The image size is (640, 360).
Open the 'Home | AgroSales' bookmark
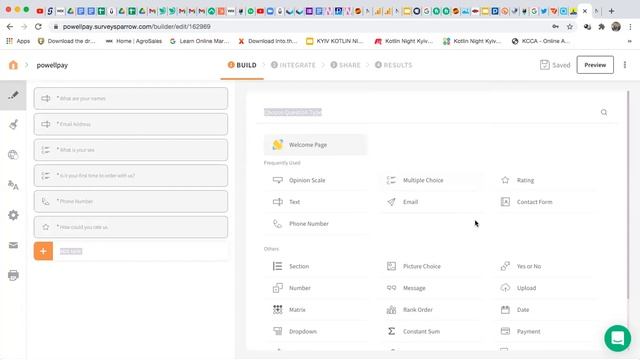pyautogui.click(x=133, y=41)
